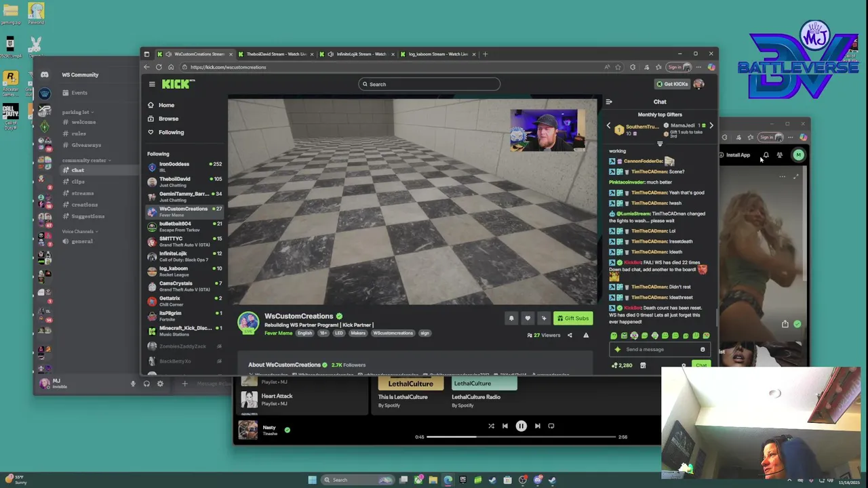Collapse the chat panel icon
This screenshot has height=488, width=868.
(609, 102)
